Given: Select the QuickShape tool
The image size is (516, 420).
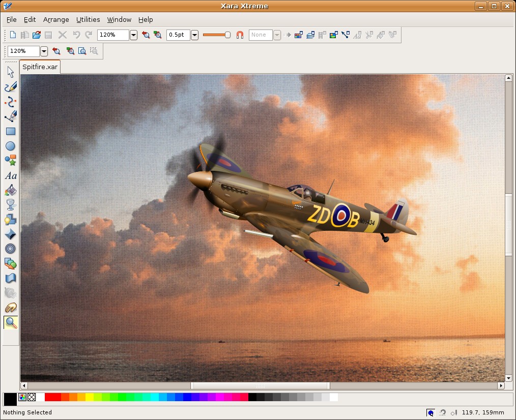Looking at the screenshot, I should point(11,161).
